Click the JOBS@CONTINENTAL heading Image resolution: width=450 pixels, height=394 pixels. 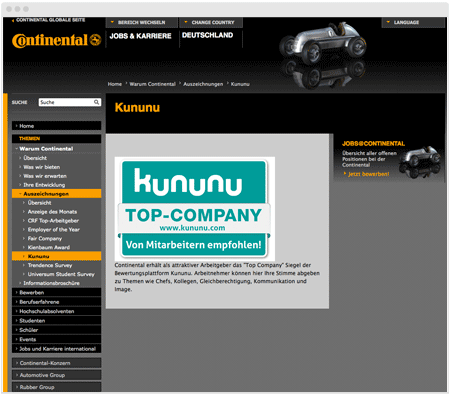[x=373, y=144]
